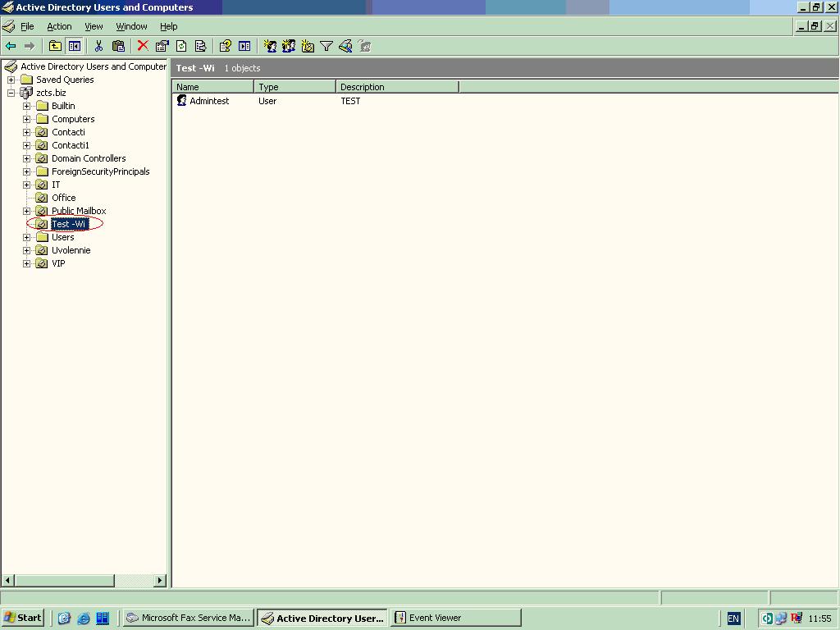Open the Window menu

coord(131,26)
